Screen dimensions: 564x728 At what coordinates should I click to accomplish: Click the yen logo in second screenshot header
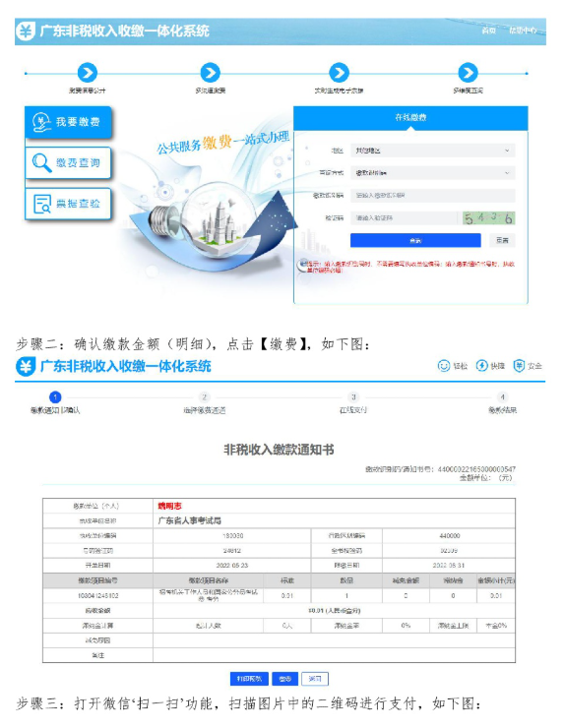(x=25, y=366)
